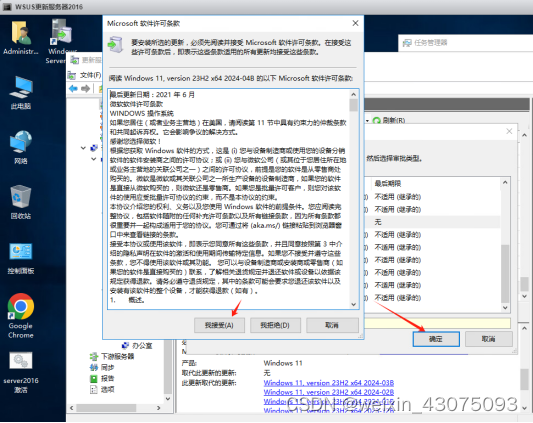Select the row showing 无 in approval list

click(433, 222)
